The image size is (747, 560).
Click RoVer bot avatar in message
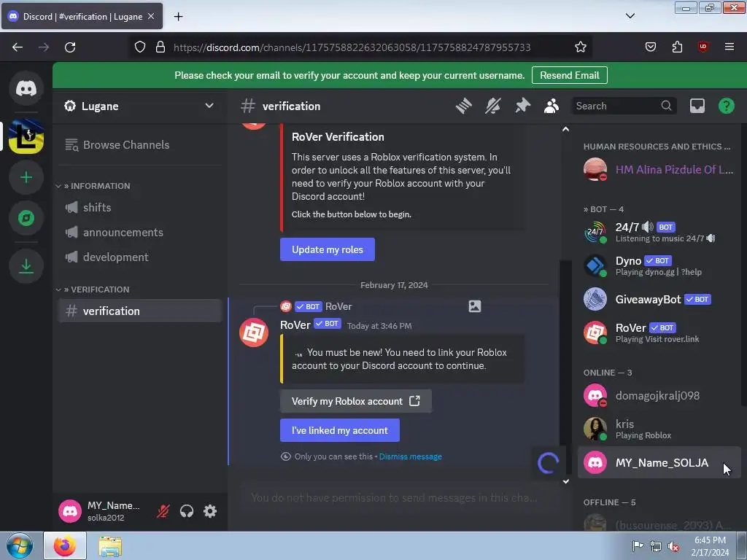click(253, 332)
